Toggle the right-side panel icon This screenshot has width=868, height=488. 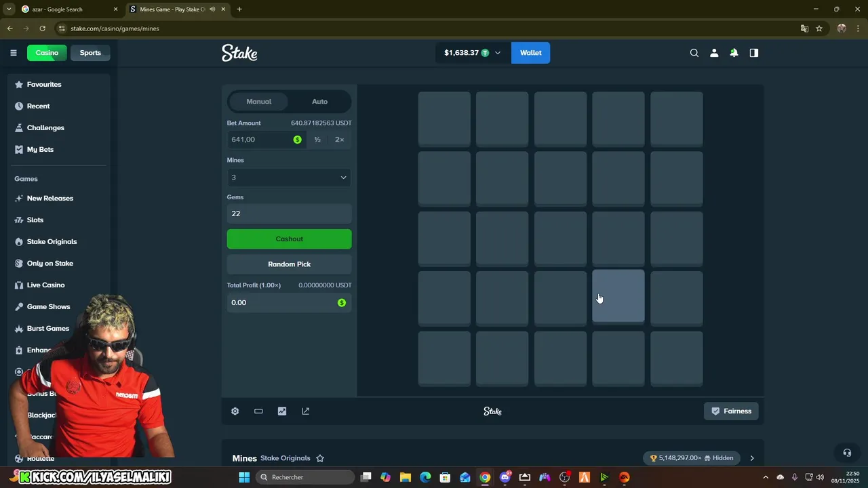click(753, 53)
